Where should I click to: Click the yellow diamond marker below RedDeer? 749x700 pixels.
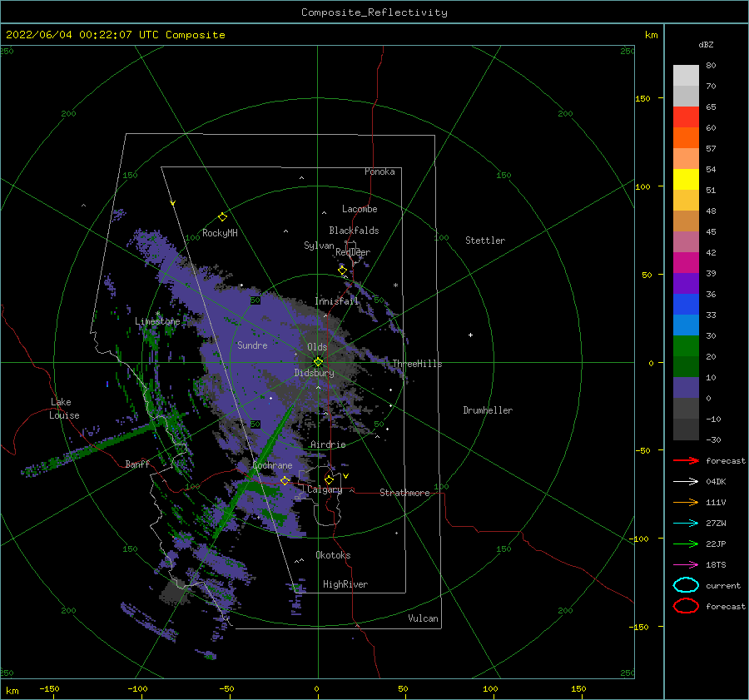coord(343,271)
